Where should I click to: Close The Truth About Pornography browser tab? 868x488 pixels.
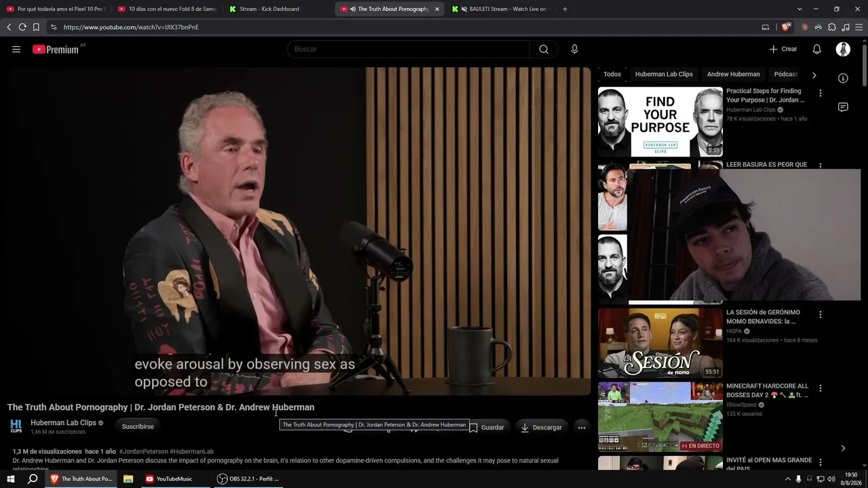pos(437,9)
